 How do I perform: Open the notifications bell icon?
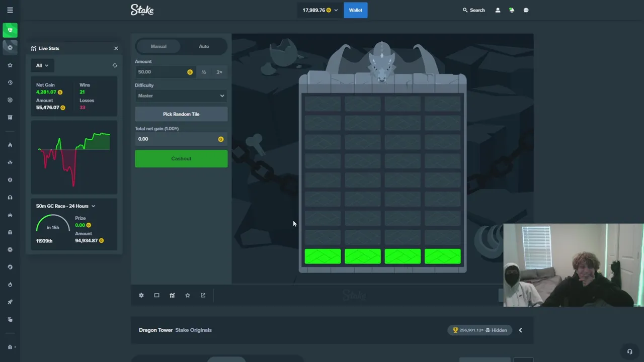(x=512, y=10)
